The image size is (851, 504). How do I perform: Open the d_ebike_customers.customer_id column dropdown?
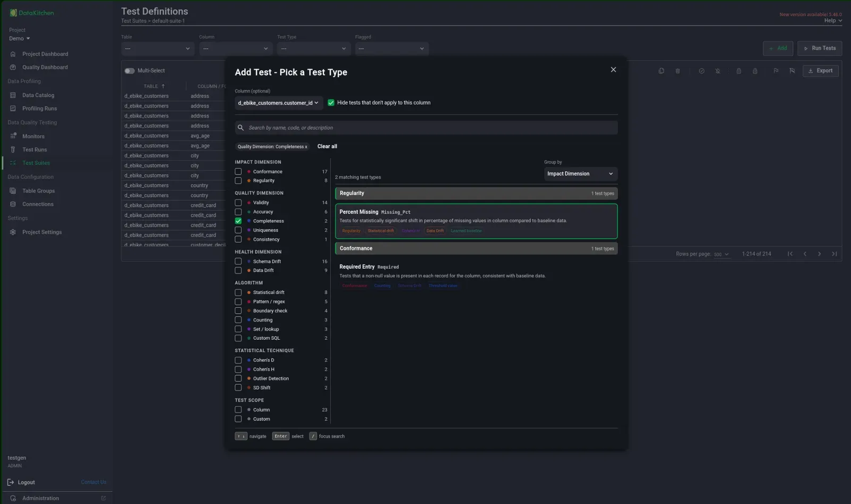279,103
